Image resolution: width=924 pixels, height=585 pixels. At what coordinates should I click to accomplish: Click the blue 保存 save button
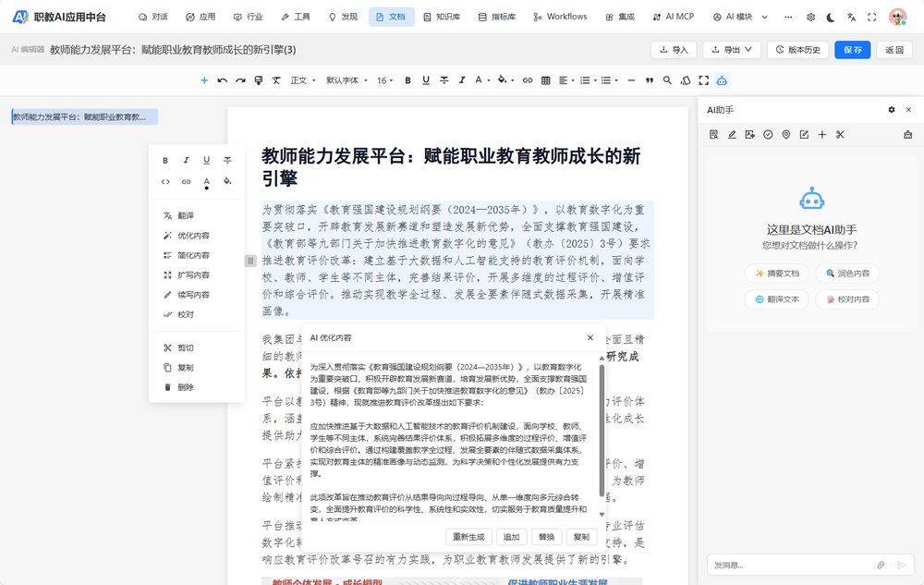point(853,50)
